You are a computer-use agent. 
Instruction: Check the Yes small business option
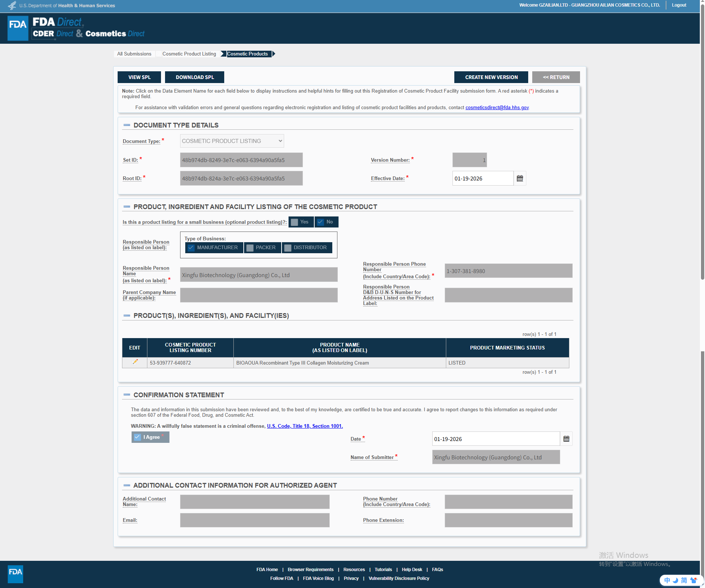294,222
